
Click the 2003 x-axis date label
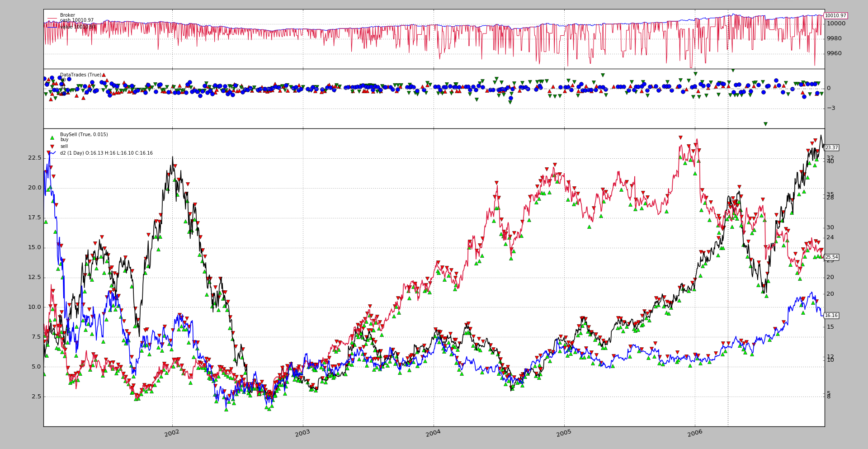coord(302,433)
